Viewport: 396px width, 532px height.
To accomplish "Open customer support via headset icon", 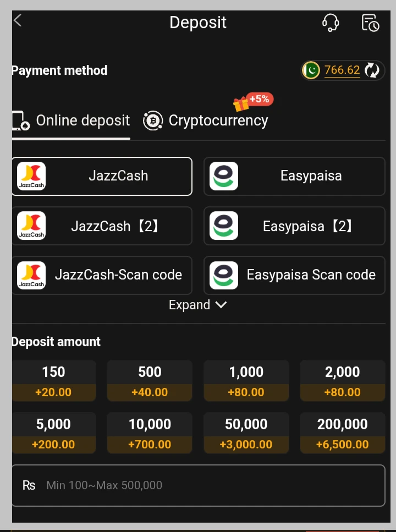I will pos(331,23).
